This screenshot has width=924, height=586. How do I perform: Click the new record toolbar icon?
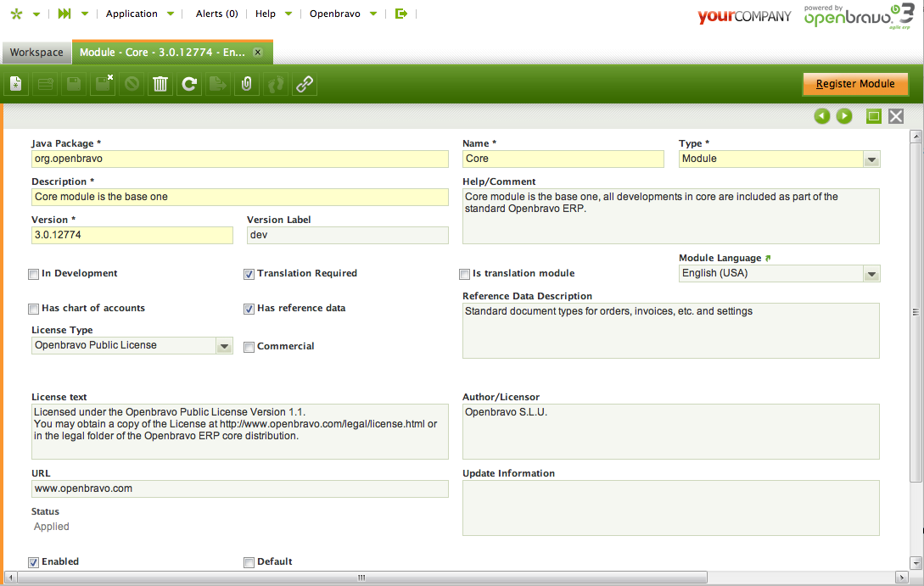coord(16,84)
